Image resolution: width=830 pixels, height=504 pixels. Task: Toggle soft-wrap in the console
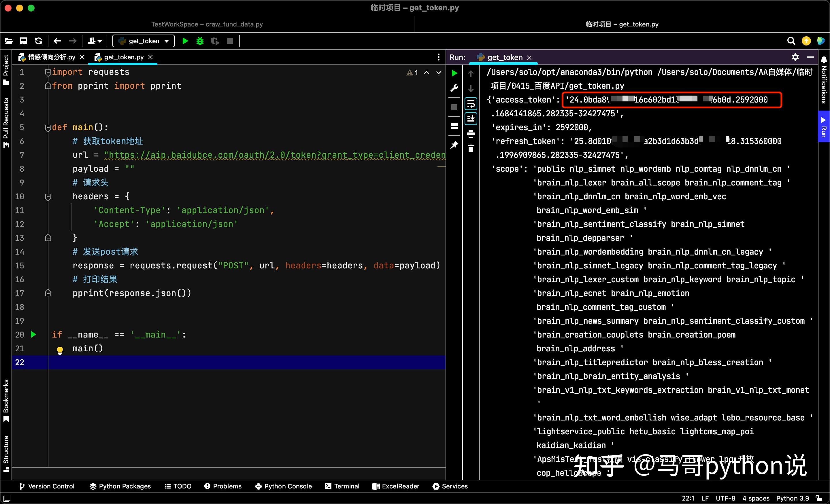pyautogui.click(x=471, y=103)
